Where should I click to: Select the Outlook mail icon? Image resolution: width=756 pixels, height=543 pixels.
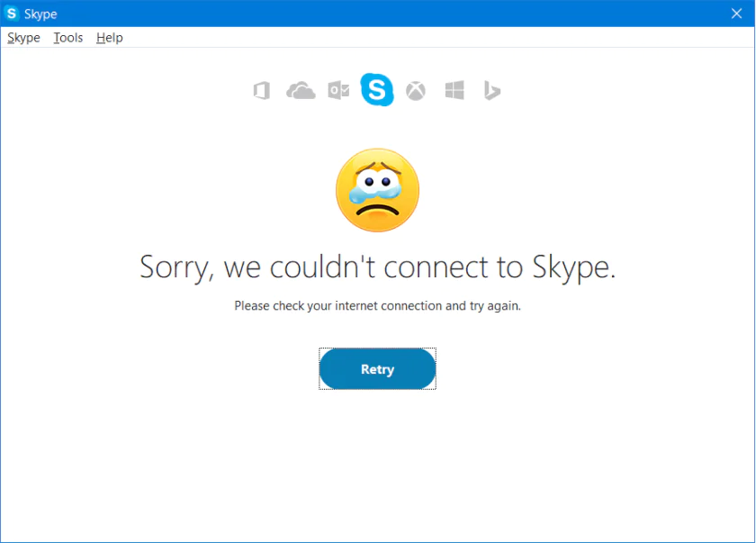(338, 90)
